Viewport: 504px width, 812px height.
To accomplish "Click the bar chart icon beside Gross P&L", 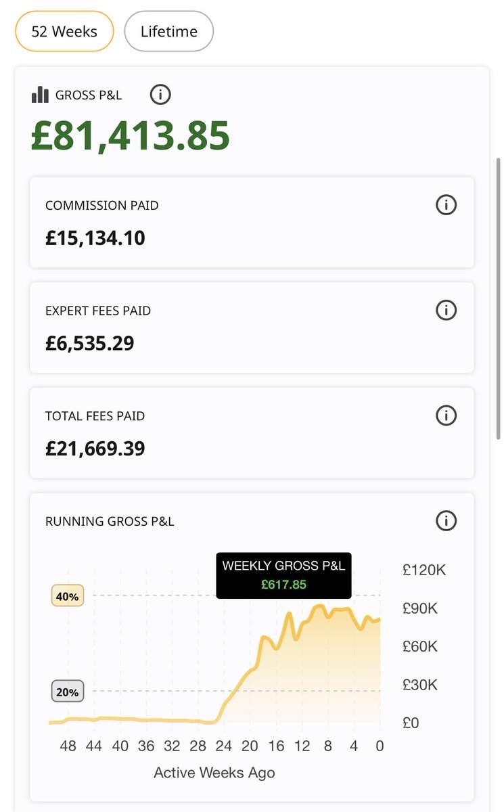I will [x=40, y=95].
